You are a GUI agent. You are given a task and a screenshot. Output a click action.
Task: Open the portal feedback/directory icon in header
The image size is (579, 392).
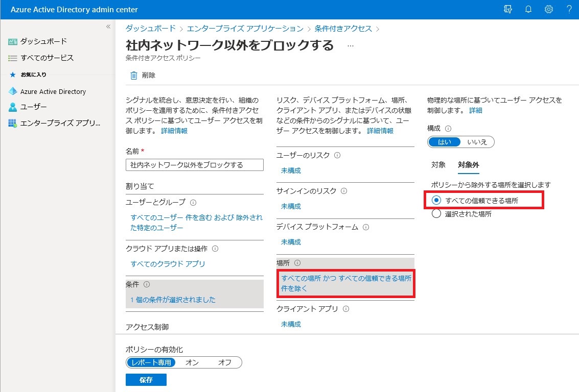click(x=508, y=9)
